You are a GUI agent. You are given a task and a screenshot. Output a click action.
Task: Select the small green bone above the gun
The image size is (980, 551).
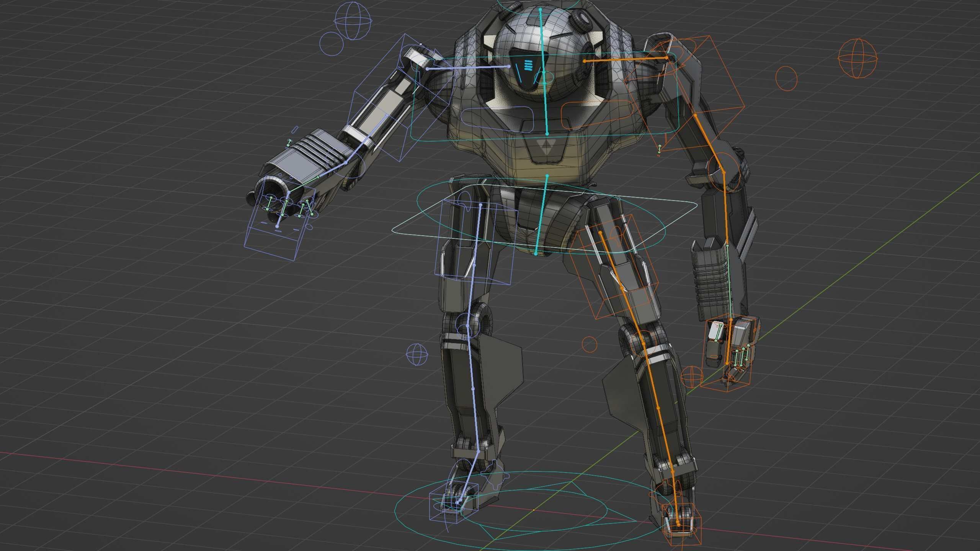click(x=289, y=143)
